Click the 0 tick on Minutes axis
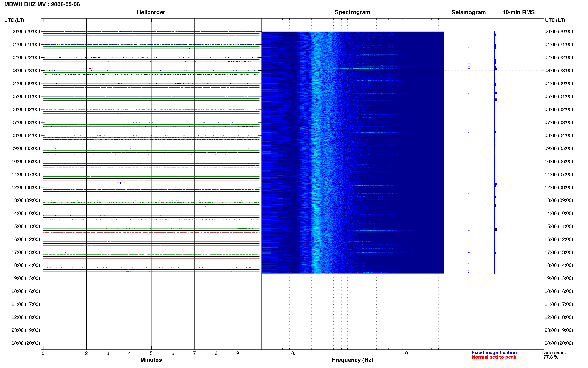Image resolution: width=588 pixels, height=368 pixels. point(43,353)
